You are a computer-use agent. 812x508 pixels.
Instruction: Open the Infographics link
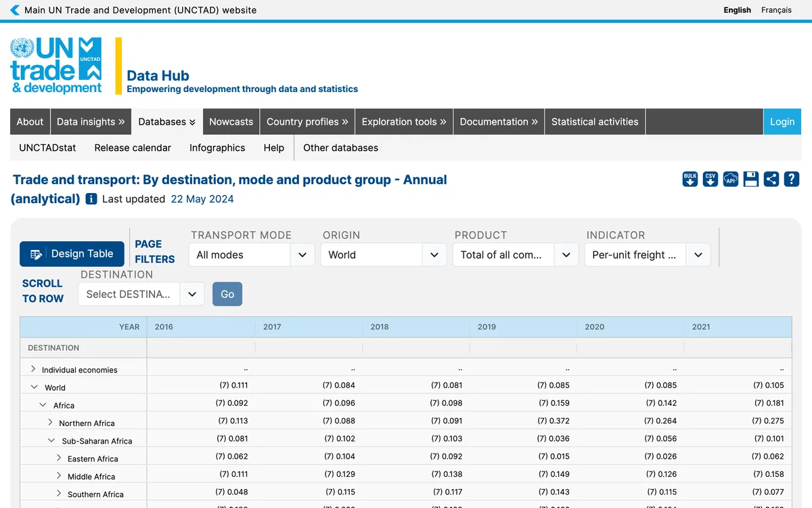point(217,148)
